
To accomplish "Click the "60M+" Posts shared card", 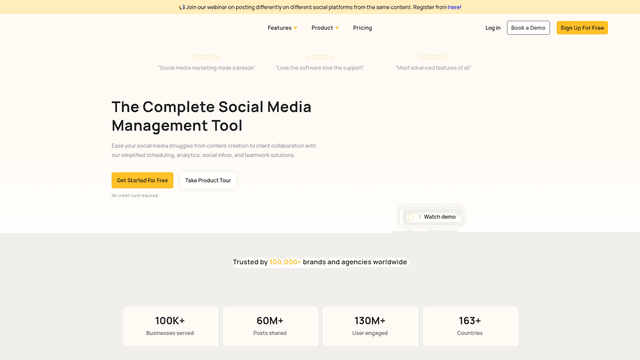I will (270, 327).
